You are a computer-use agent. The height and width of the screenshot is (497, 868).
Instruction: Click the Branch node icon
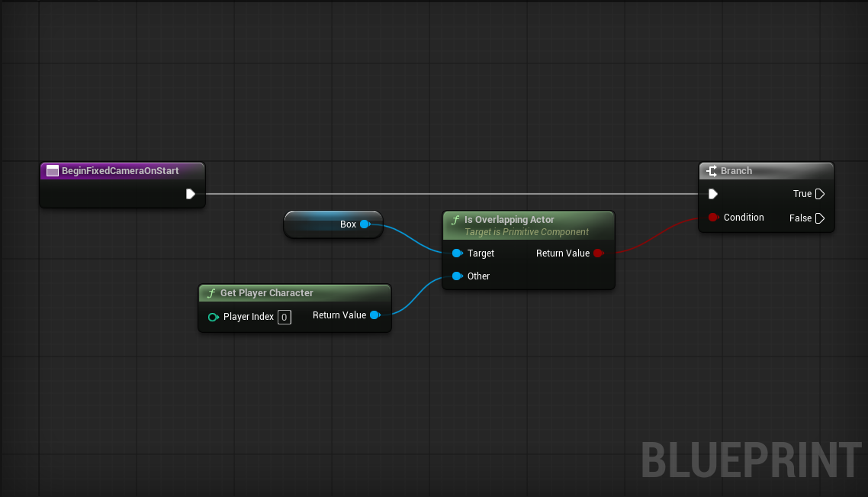click(711, 171)
